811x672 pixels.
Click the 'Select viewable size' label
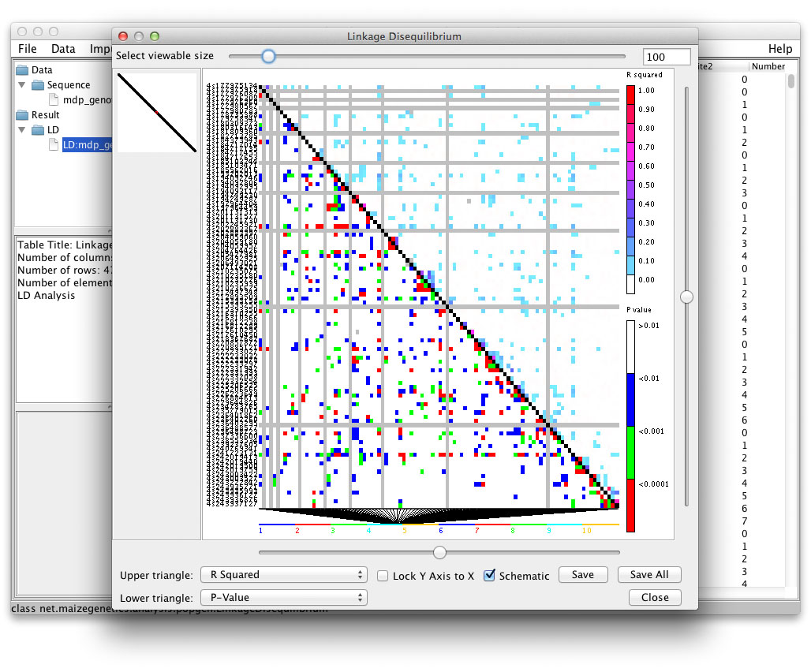coord(164,56)
